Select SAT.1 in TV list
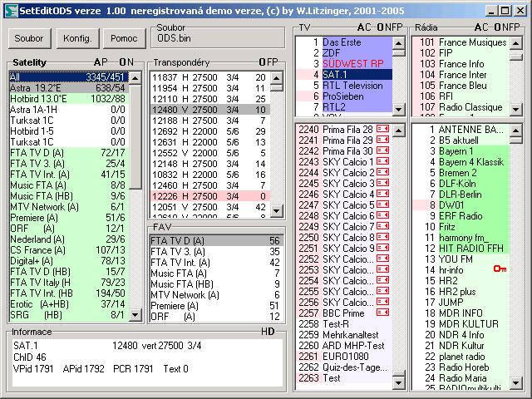The height and width of the screenshot is (399, 532). point(344,75)
